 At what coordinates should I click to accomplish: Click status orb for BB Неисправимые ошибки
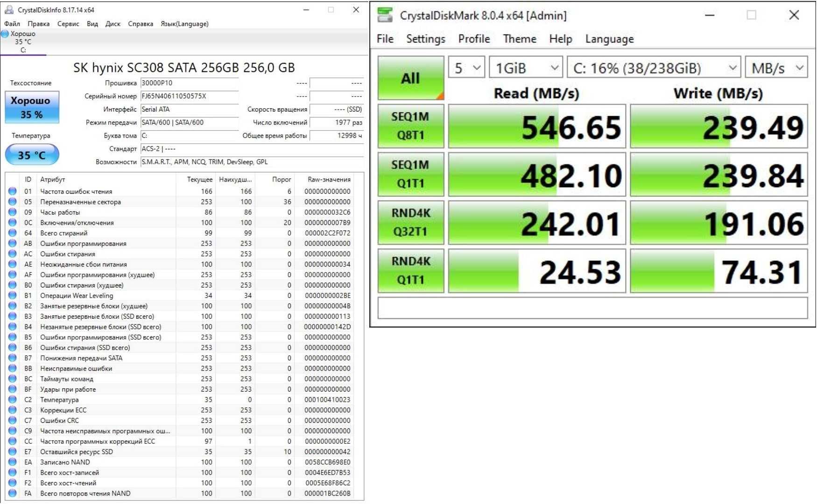pyautogui.click(x=13, y=368)
